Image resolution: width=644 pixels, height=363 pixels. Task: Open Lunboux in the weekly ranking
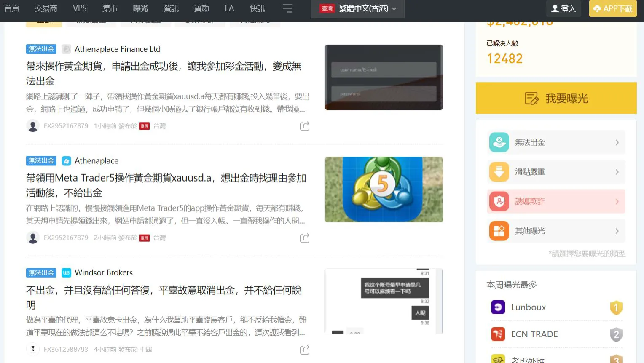click(529, 307)
